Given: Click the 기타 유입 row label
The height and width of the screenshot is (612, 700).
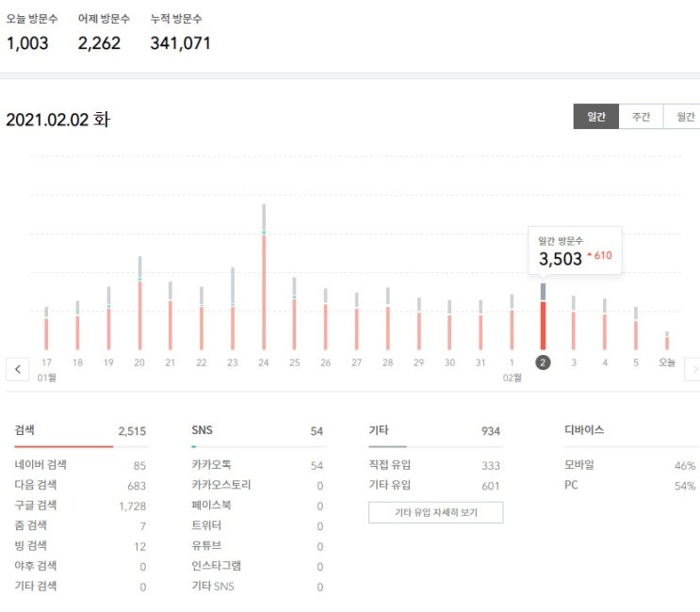Looking at the screenshot, I should 389,485.
